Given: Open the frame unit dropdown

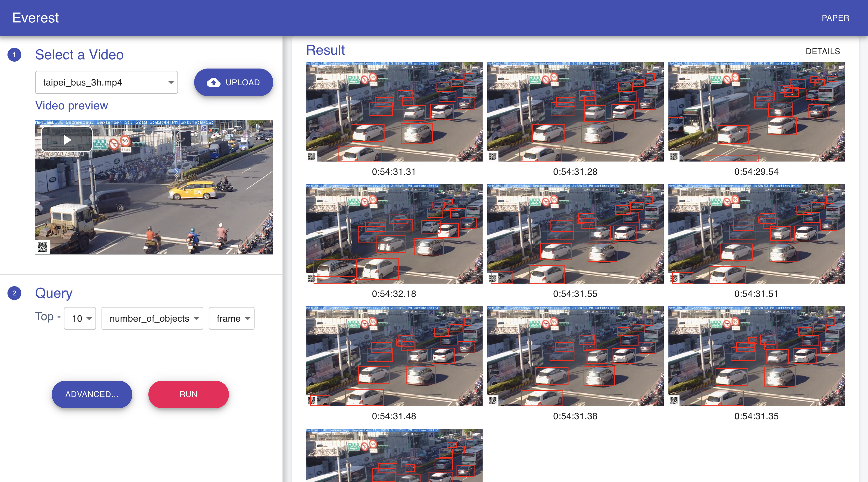Looking at the screenshot, I should point(232,318).
